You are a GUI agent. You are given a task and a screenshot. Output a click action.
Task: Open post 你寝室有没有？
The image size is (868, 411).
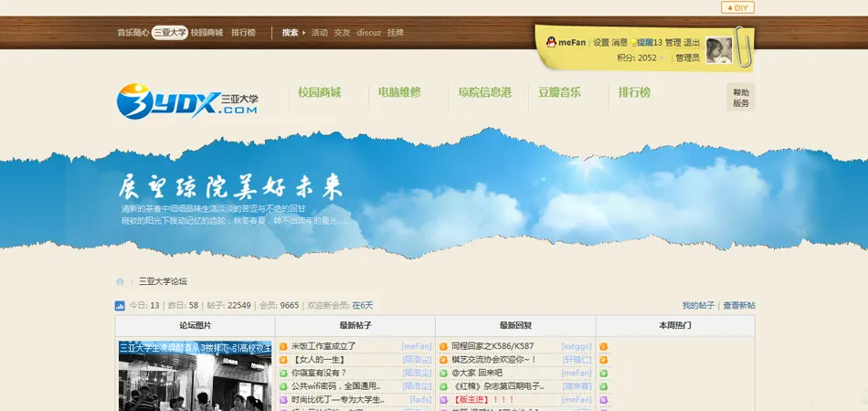[319, 373]
